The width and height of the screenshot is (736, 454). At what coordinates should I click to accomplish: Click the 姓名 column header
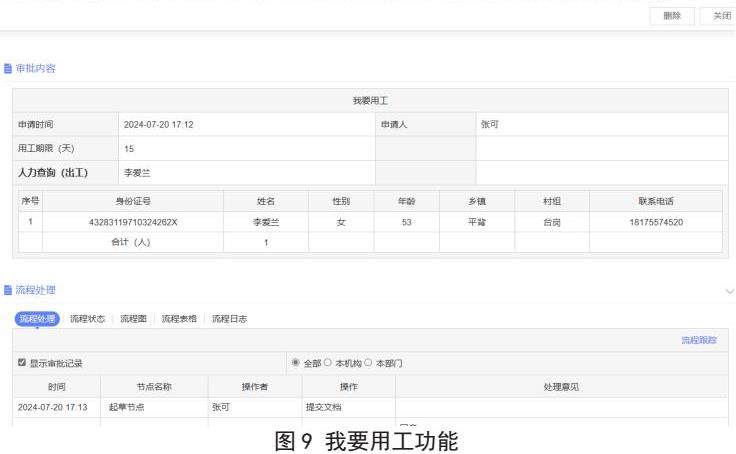265,201
